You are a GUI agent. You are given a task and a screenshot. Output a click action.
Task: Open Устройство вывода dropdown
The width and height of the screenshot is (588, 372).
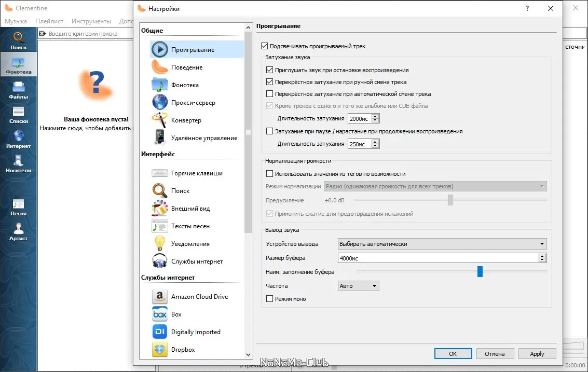point(442,244)
